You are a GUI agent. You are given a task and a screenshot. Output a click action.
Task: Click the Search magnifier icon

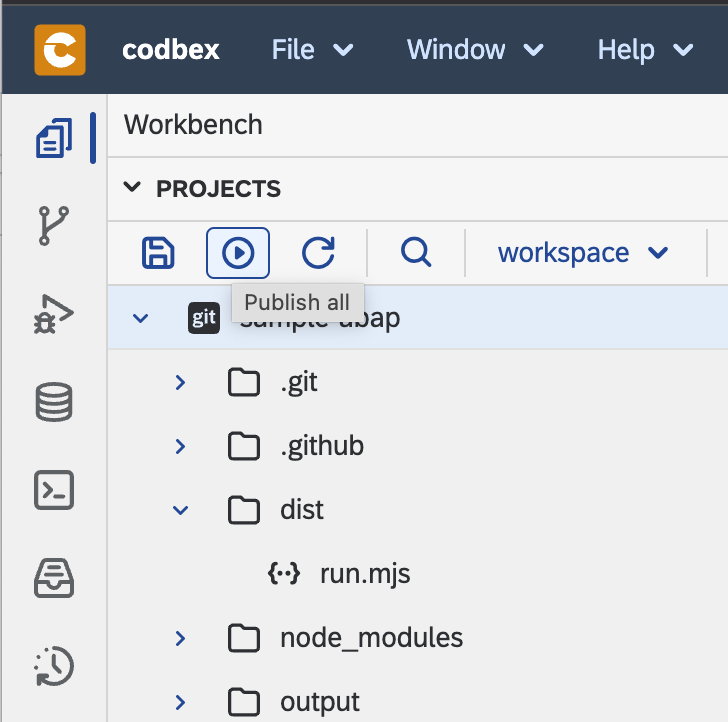pyautogui.click(x=416, y=252)
